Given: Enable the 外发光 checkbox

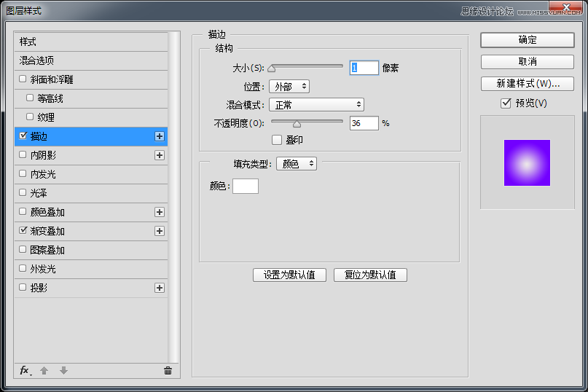Looking at the screenshot, I should (x=23, y=268).
